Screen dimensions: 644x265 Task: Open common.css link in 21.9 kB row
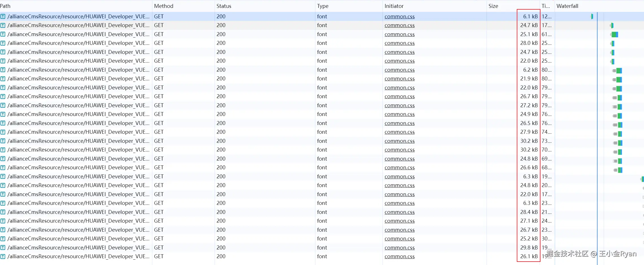pos(399,79)
